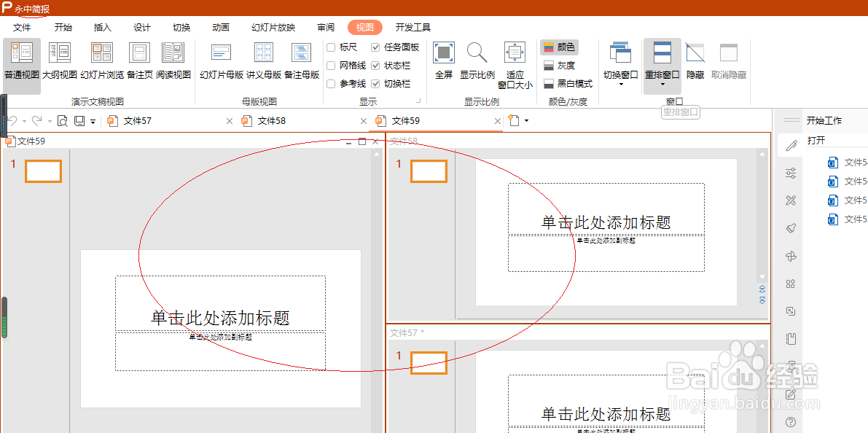Screen dimensions: 868x433
Task: Enter full screen mode (全屏)
Action: pyautogui.click(x=444, y=61)
